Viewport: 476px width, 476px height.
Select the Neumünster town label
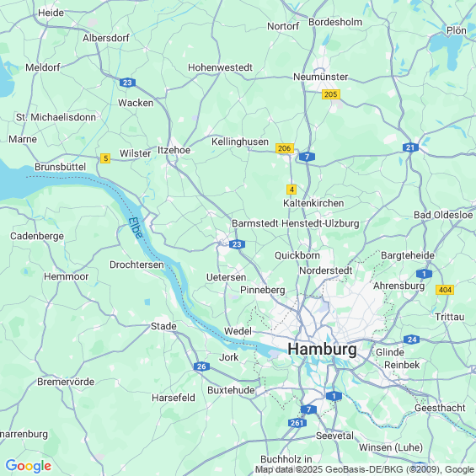(x=320, y=77)
